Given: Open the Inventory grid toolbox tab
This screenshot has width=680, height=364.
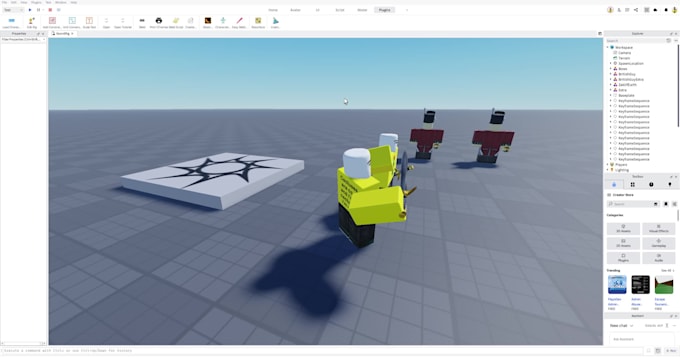Looking at the screenshot, I should click(632, 185).
